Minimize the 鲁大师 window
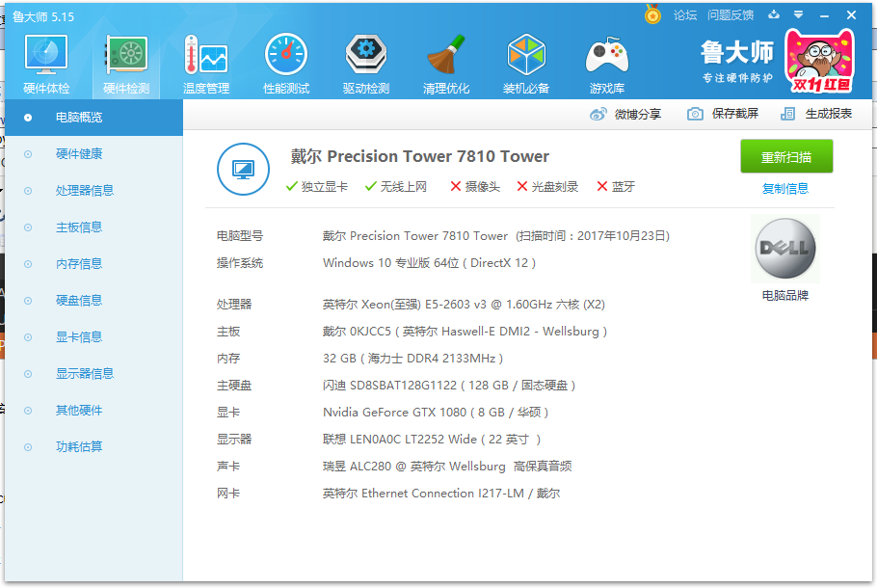Screen dimensions: 877x588 [x=824, y=15]
